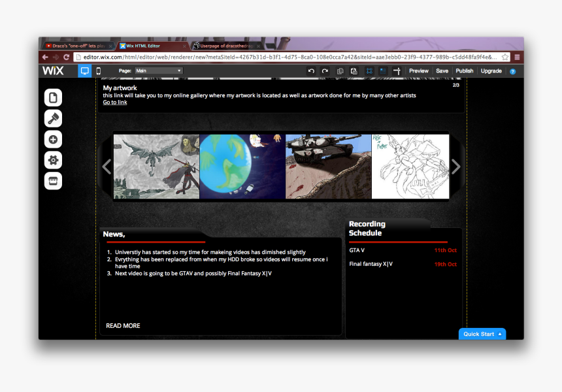Click the Paste icon in the toolbar
The height and width of the screenshot is (392, 562).
coord(354,71)
